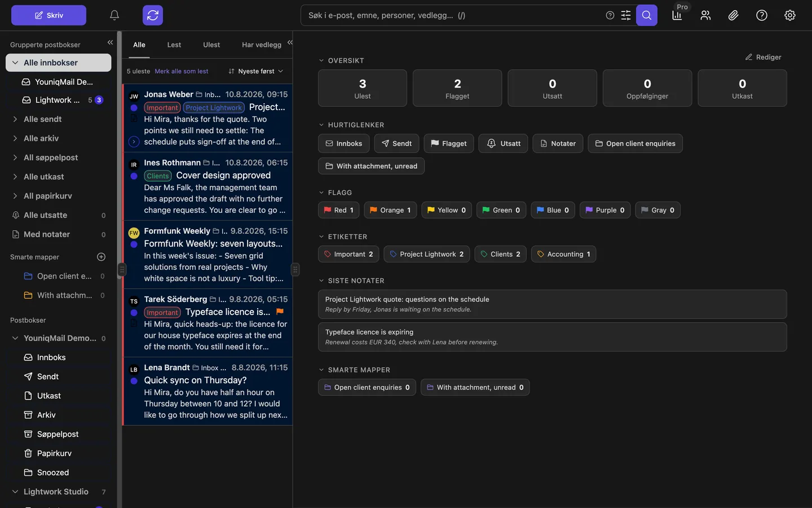Expand the Alle sendt group

point(15,119)
